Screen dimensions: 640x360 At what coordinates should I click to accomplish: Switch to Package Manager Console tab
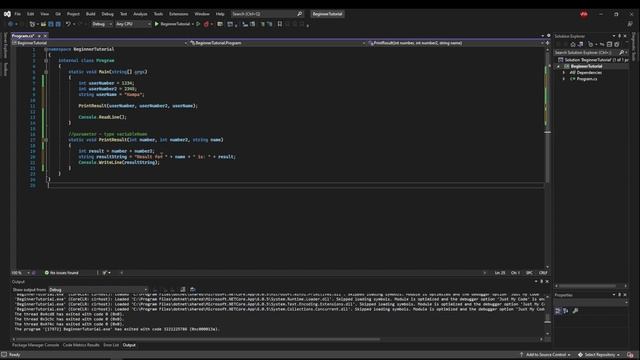[36, 345]
